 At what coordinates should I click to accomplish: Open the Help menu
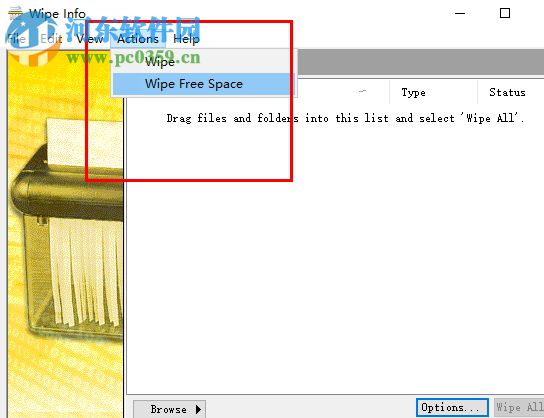pyautogui.click(x=186, y=39)
